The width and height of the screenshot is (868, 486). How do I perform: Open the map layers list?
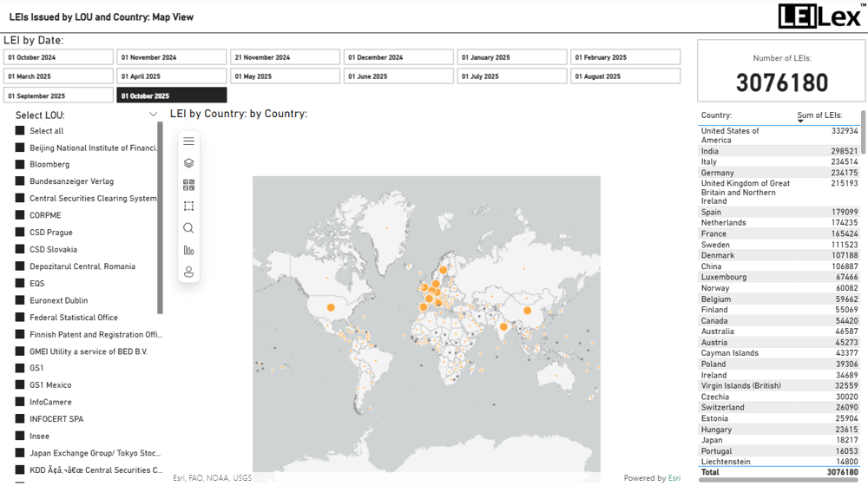tap(188, 163)
